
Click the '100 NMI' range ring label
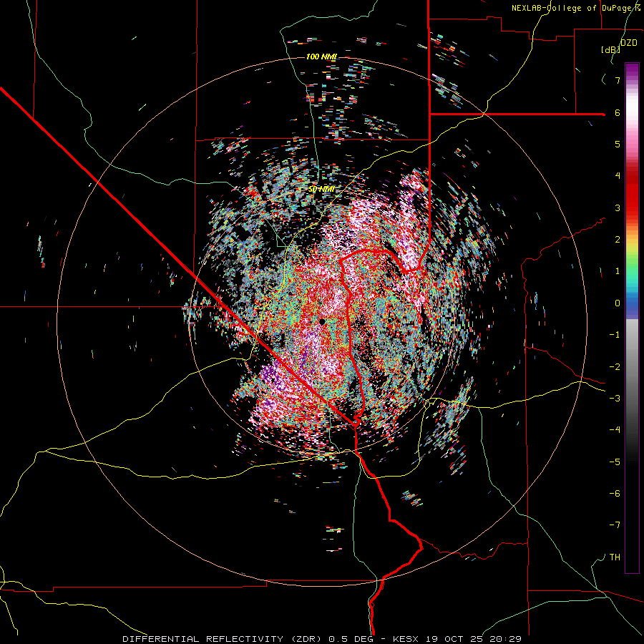pyautogui.click(x=321, y=57)
